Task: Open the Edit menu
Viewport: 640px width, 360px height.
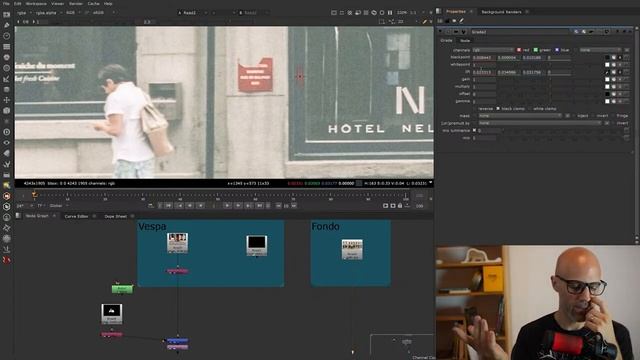Action: point(18,4)
